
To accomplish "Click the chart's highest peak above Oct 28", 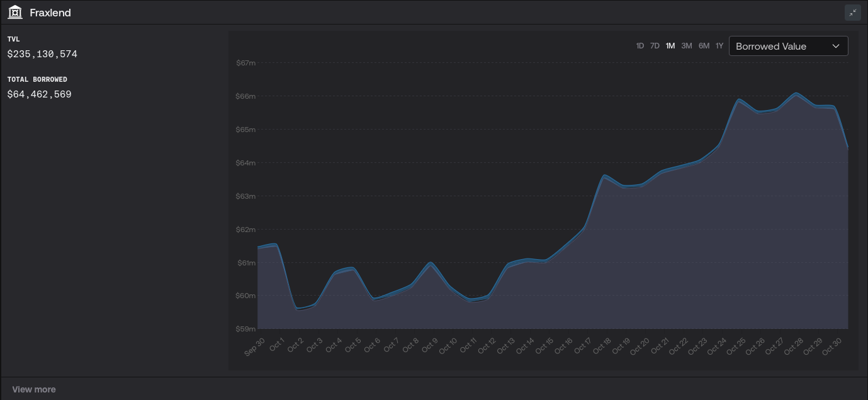I will [797, 94].
